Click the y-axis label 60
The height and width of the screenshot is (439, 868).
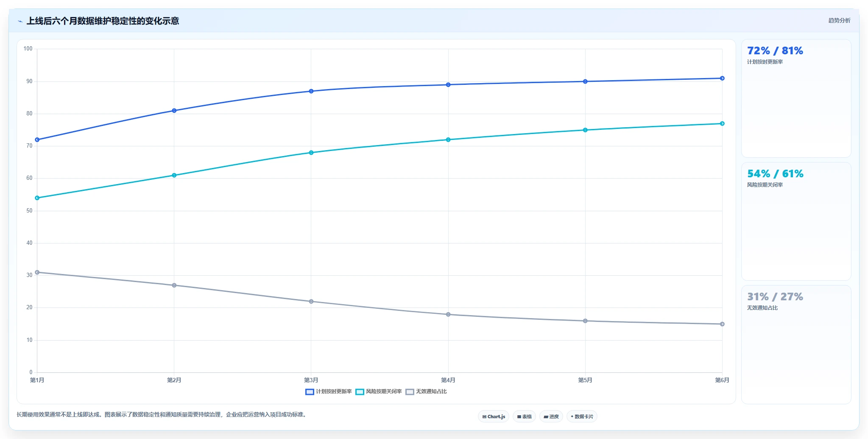(29, 178)
